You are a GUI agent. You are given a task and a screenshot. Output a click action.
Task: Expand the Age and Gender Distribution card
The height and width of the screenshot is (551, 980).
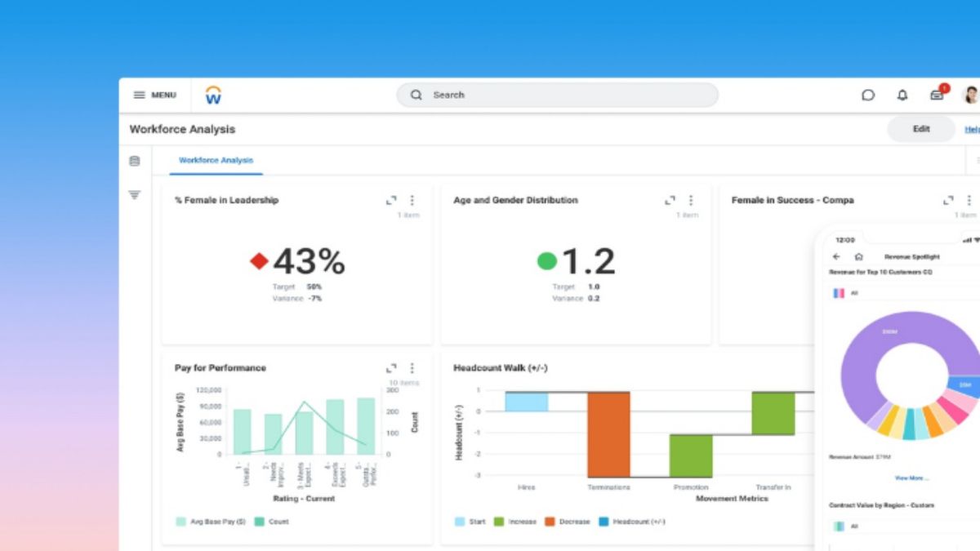tap(670, 200)
